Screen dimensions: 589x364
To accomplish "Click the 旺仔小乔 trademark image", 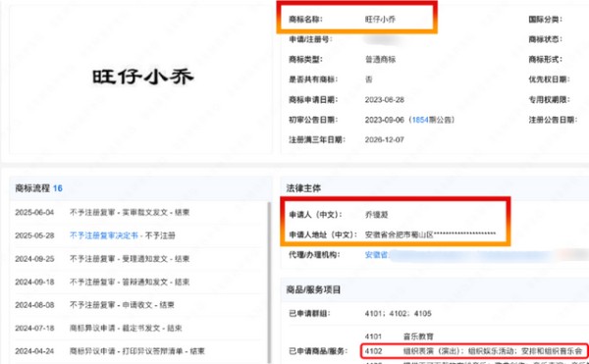I will coord(143,77).
